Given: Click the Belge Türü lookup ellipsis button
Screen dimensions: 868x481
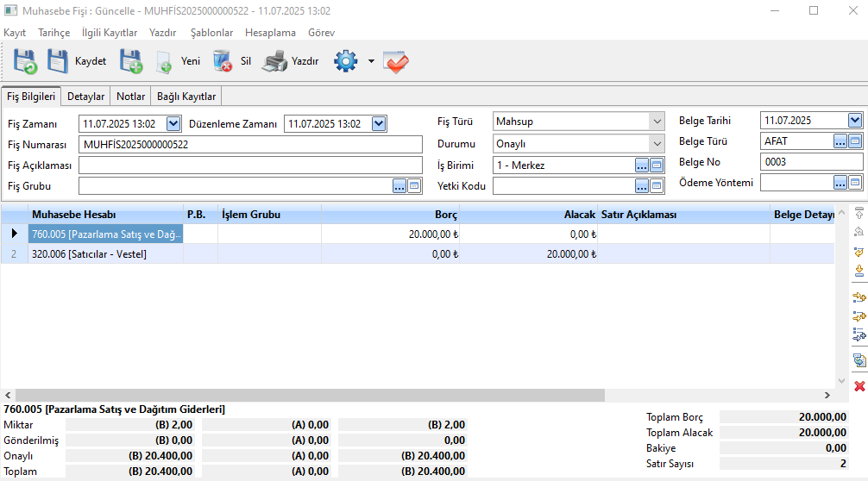Looking at the screenshot, I should pyautogui.click(x=840, y=141).
